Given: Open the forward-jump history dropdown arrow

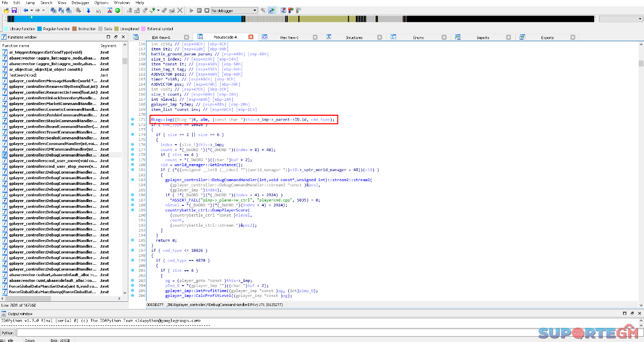Looking at the screenshot, I should tap(43, 10).
